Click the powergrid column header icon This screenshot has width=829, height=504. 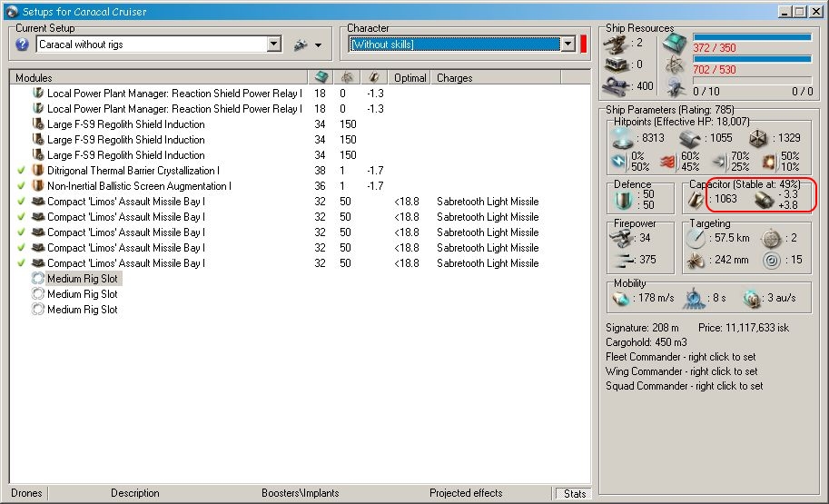347,78
